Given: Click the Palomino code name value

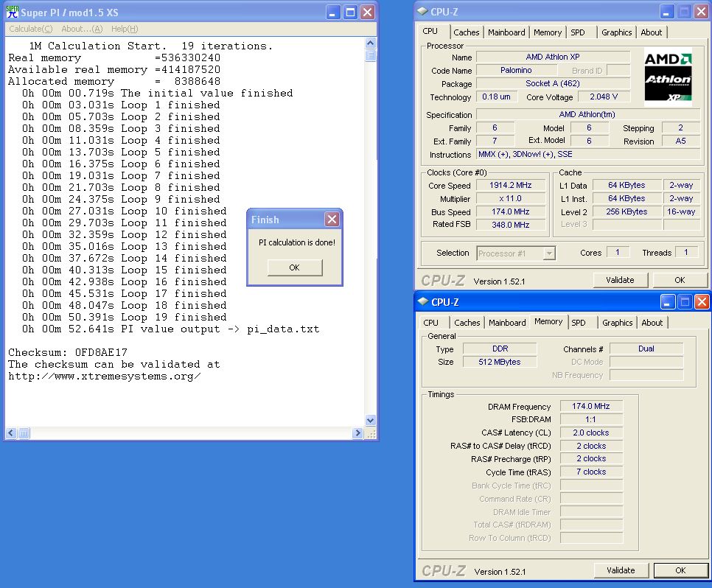Looking at the screenshot, I should tap(516, 71).
